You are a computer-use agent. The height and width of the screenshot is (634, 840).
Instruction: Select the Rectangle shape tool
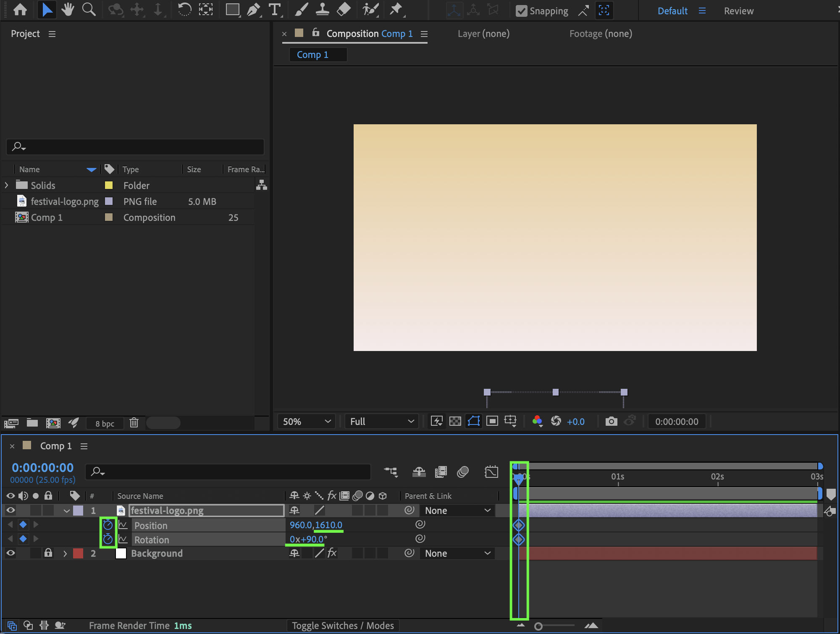pyautogui.click(x=232, y=10)
